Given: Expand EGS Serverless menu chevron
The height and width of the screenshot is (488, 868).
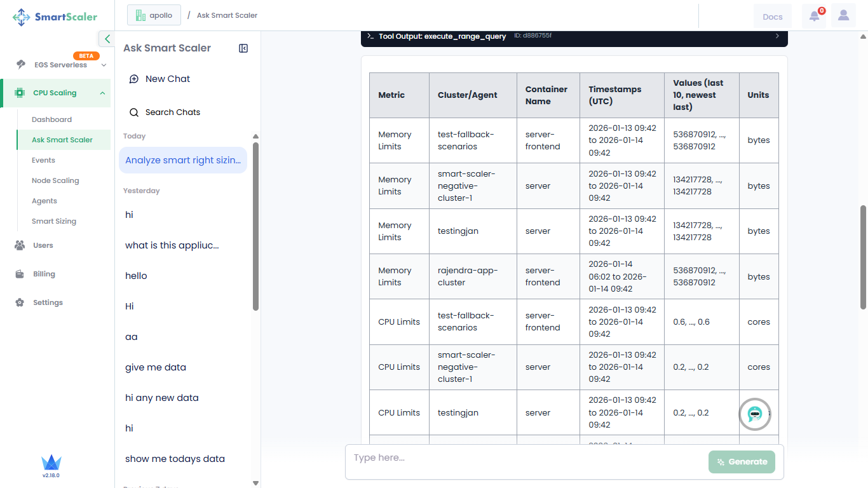Looking at the screenshot, I should point(104,65).
